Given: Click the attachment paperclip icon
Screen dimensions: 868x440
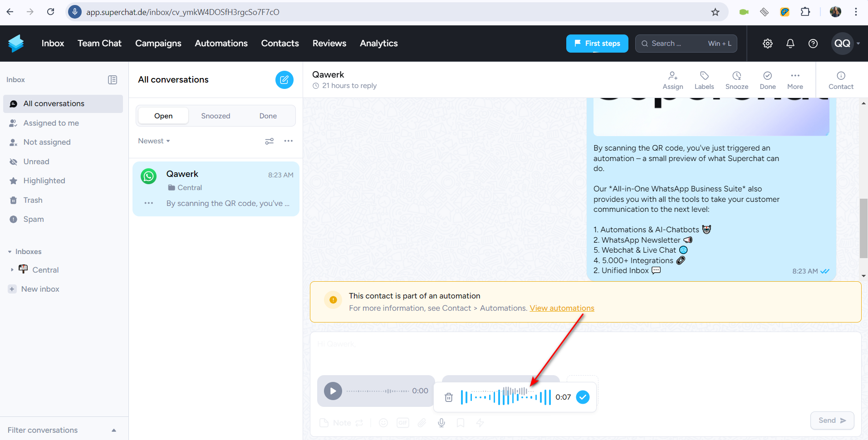Looking at the screenshot, I should pos(422,423).
